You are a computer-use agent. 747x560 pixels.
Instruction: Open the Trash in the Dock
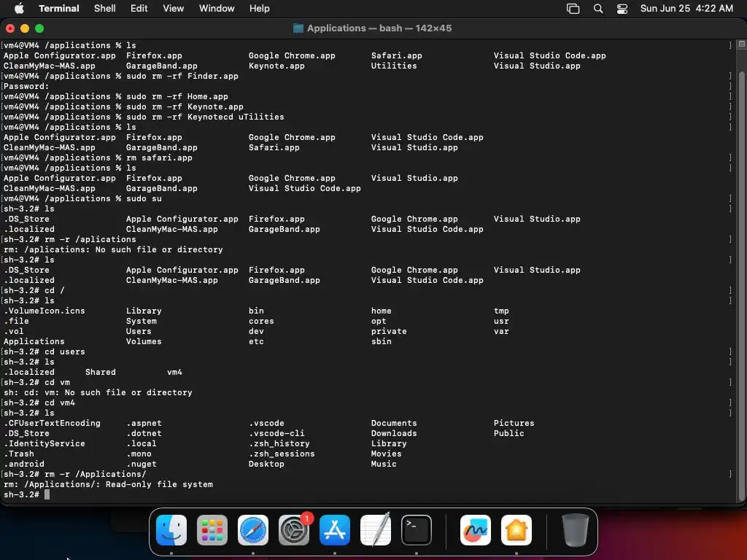click(575, 530)
